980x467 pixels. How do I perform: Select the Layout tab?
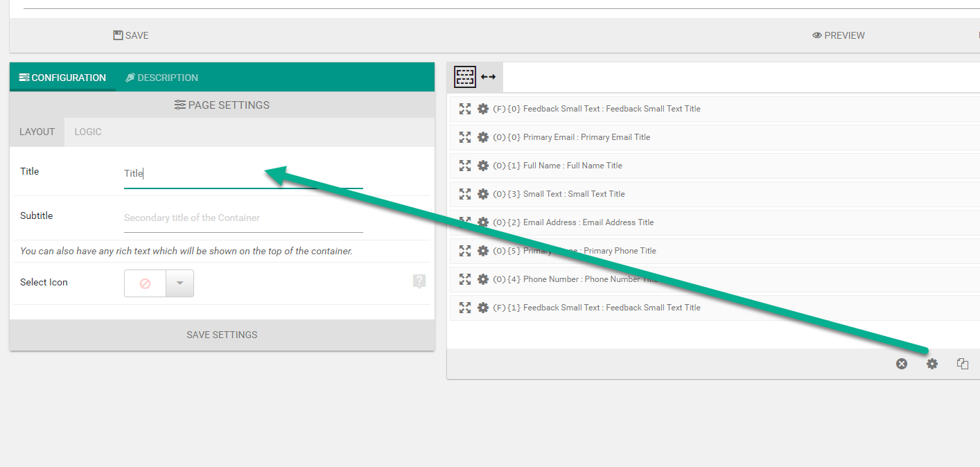(37, 132)
